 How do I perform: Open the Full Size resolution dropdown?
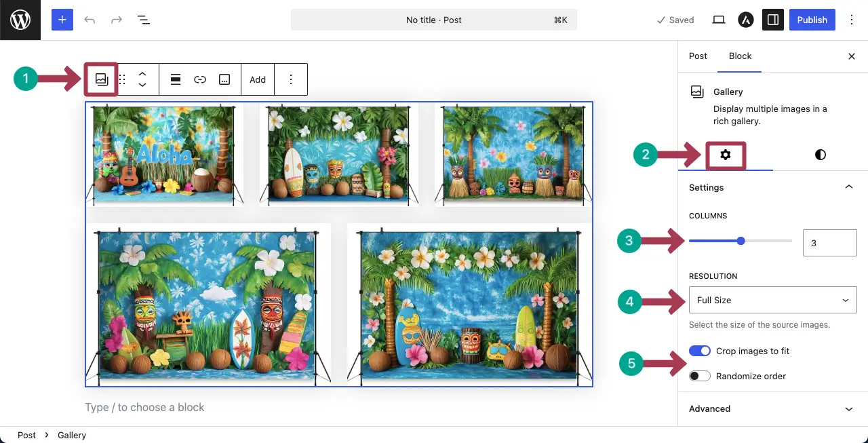click(x=772, y=300)
